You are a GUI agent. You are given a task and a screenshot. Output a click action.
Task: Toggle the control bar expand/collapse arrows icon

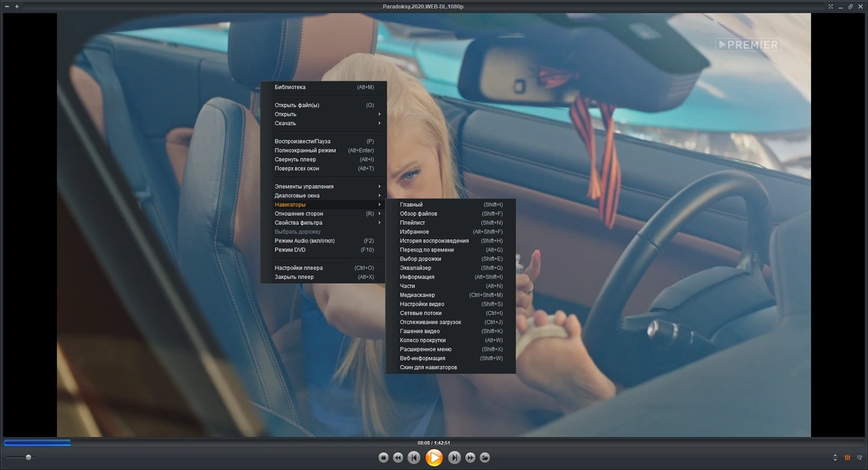click(x=835, y=457)
